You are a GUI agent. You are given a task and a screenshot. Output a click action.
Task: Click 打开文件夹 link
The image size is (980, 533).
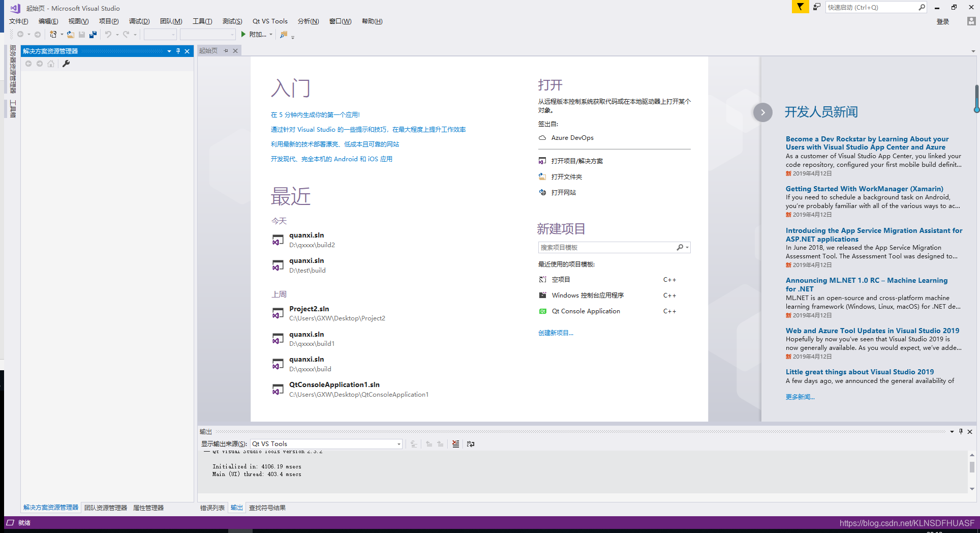click(x=567, y=176)
